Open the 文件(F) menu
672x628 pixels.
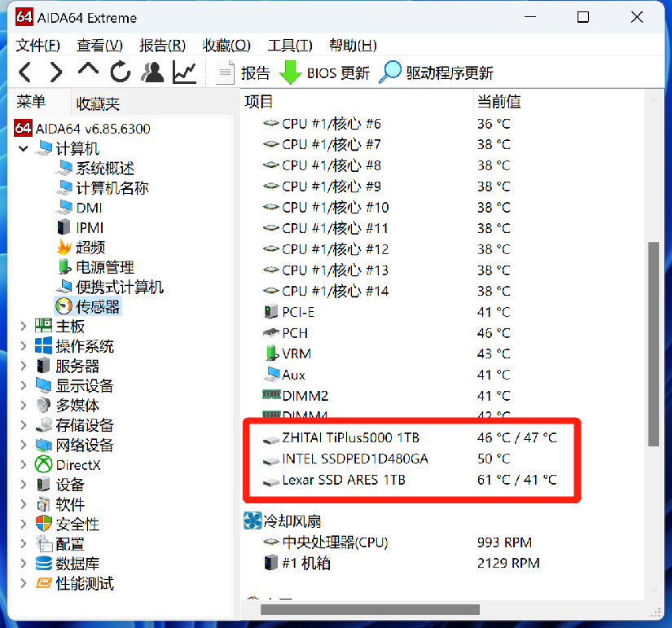click(37, 46)
